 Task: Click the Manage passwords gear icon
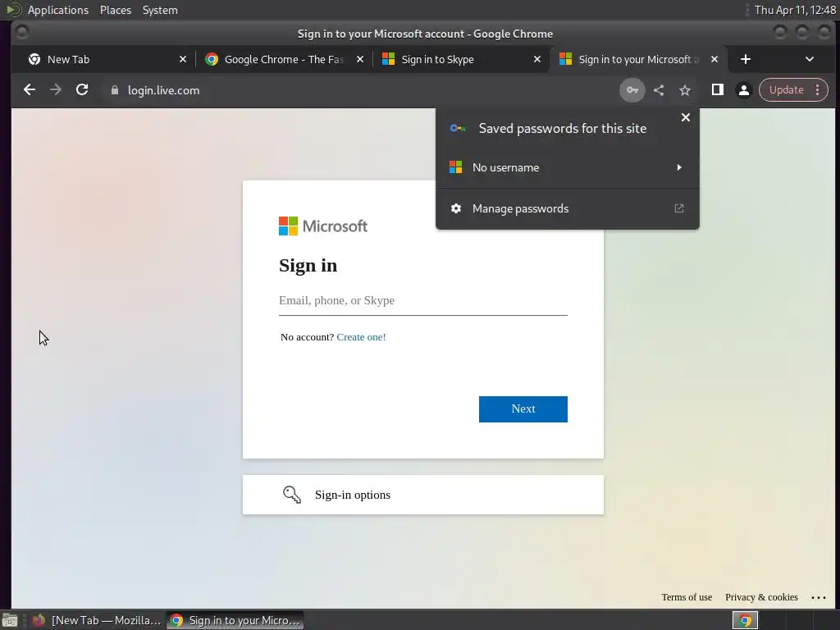point(456,208)
